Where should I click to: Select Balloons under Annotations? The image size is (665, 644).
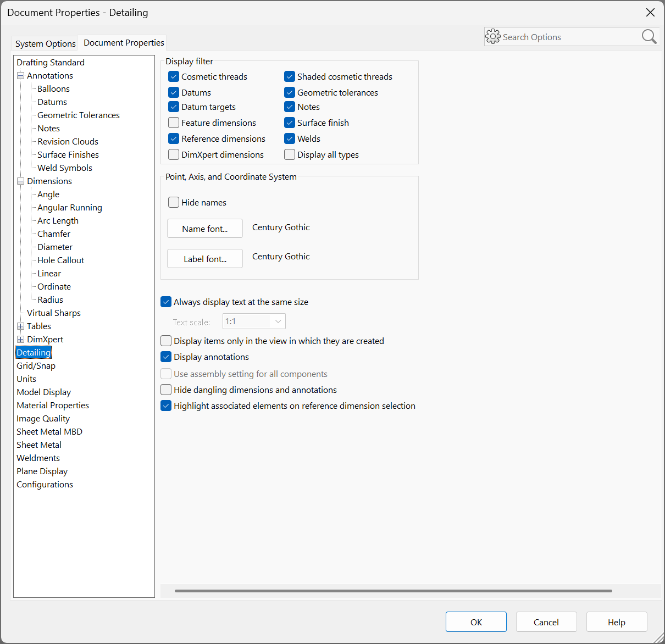click(53, 89)
